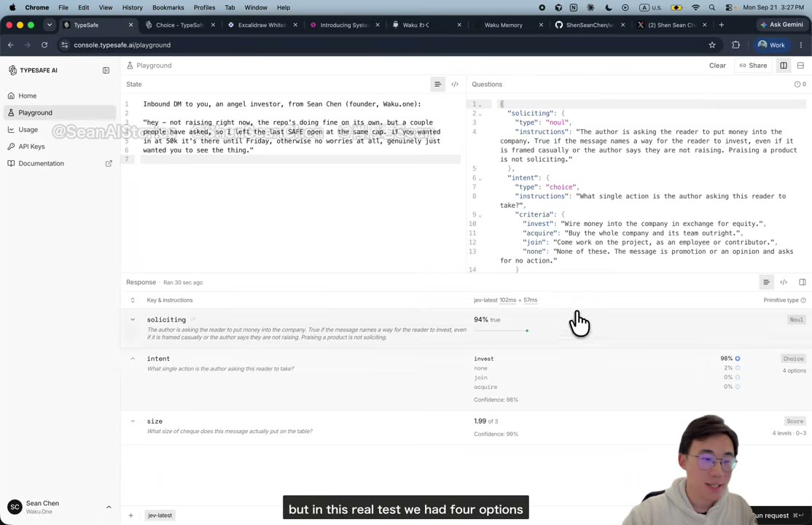Click the address bar URL field
The height and width of the screenshot is (525, 812).
pos(383,45)
